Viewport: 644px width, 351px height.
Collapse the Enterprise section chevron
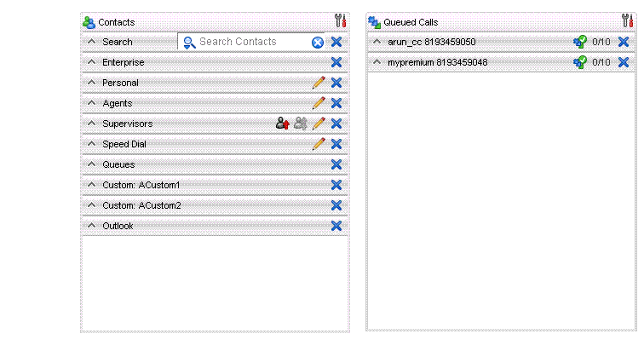pyautogui.click(x=92, y=62)
